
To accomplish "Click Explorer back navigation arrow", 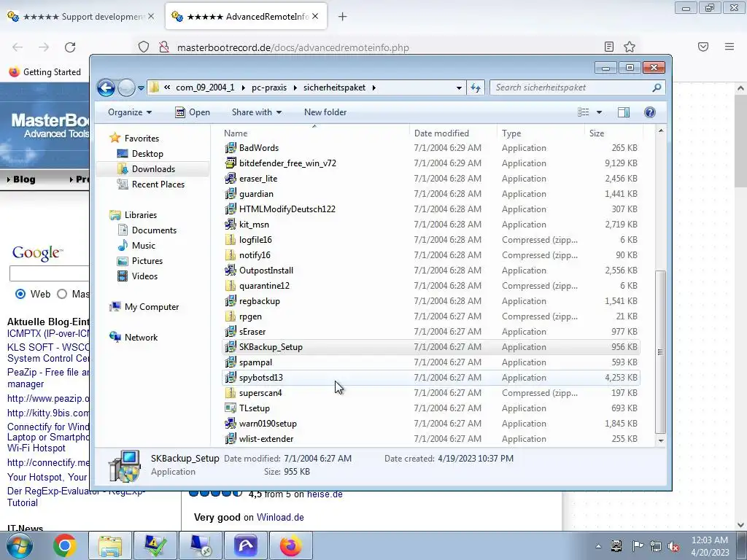I will [x=106, y=87].
